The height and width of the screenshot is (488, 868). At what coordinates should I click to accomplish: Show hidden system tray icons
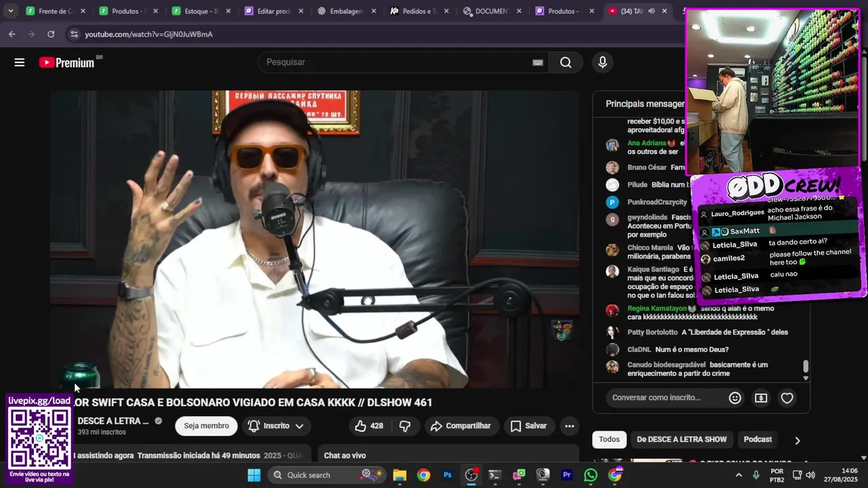(738, 475)
